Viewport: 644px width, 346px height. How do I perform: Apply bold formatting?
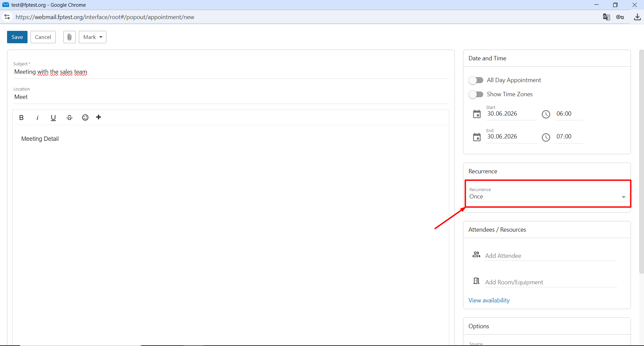pyautogui.click(x=21, y=117)
